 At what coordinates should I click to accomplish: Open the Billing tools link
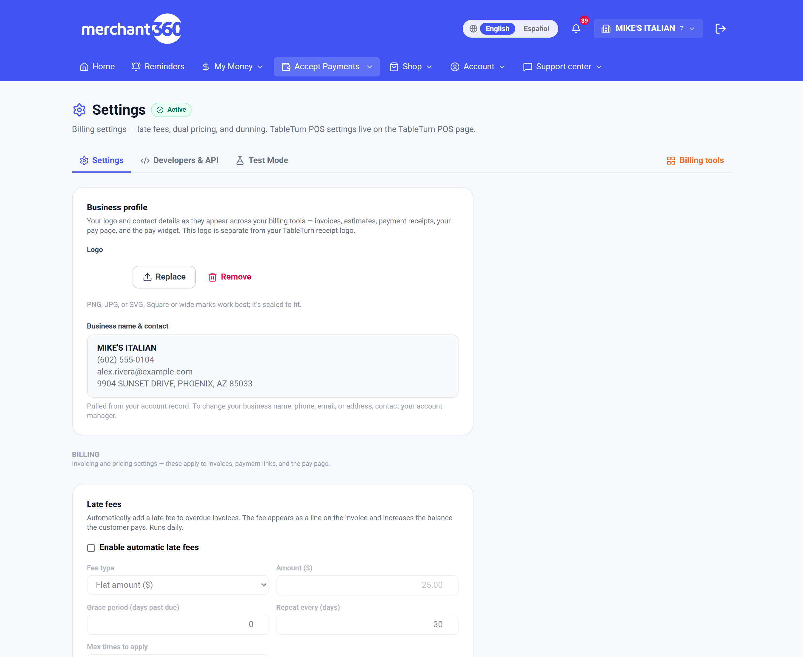point(695,161)
